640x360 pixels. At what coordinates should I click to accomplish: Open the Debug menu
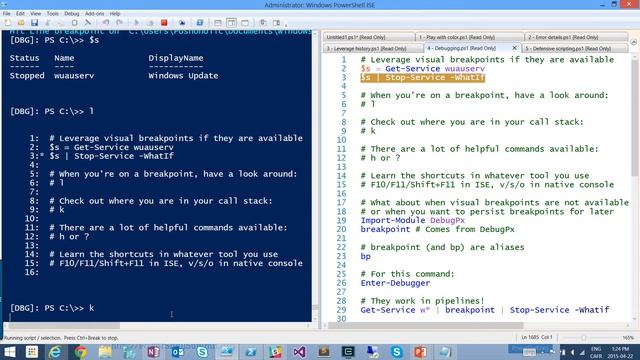pos(71,13)
